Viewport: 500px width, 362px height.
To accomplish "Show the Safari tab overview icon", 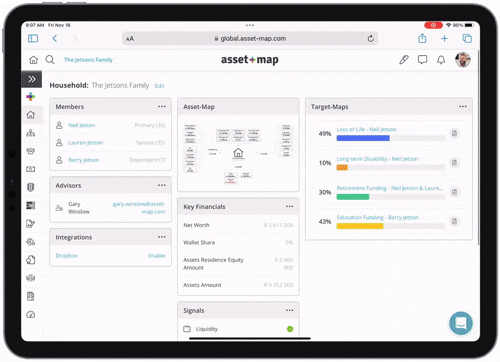I will pyautogui.click(x=467, y=38).
